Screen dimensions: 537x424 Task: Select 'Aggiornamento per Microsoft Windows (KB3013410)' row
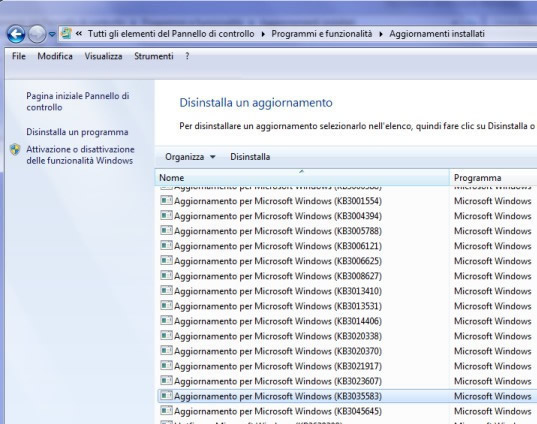point(347,291)
